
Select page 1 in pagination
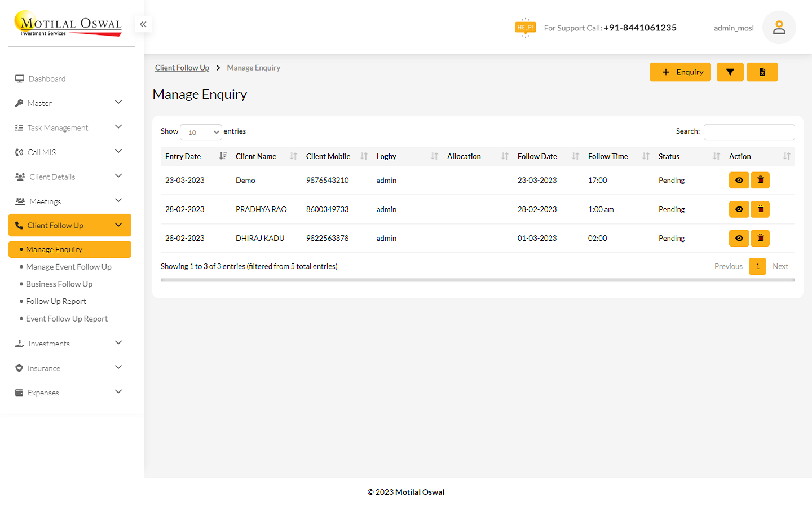(x=757, y=266)
